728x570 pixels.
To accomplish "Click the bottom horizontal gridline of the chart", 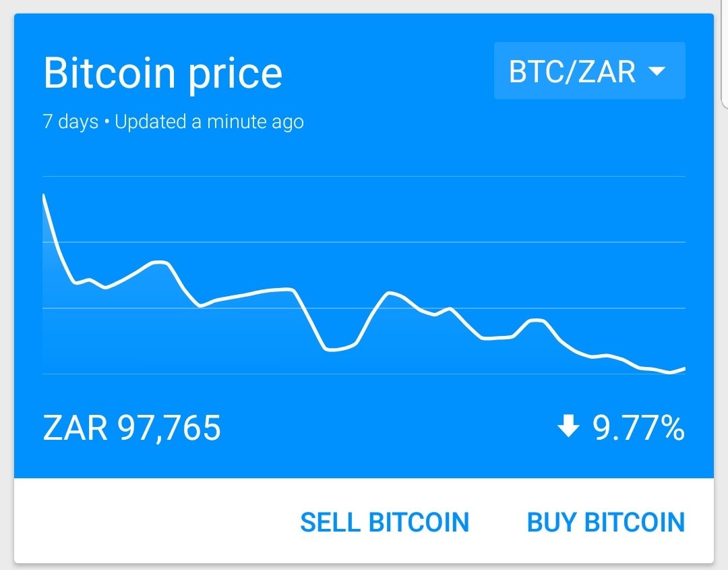I will (x=364, y=374).
